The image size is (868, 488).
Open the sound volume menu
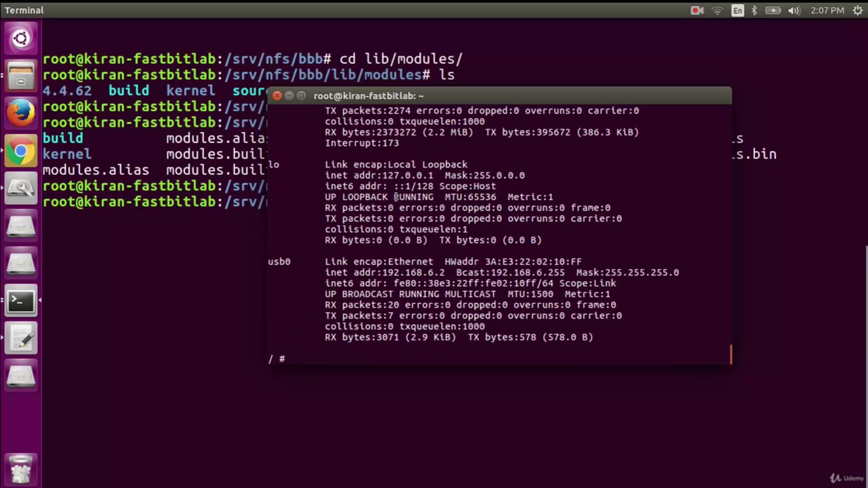pyautogui.click(x=794, y=10)
